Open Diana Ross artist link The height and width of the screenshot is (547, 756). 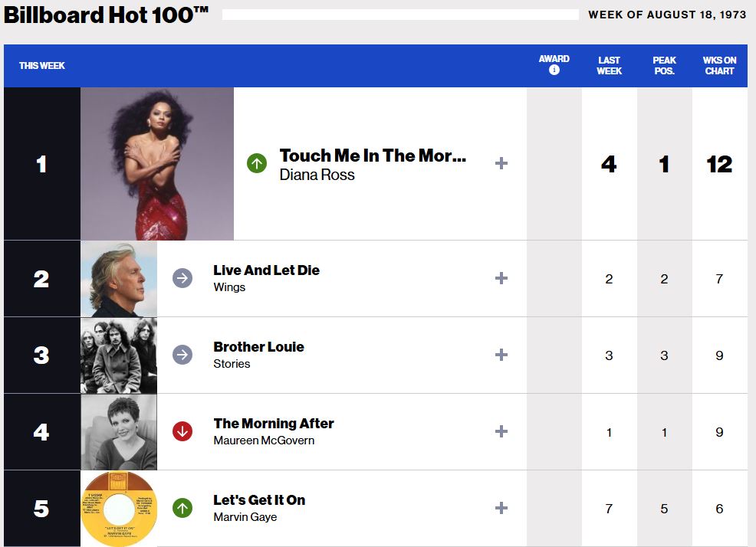pos(317,175)
